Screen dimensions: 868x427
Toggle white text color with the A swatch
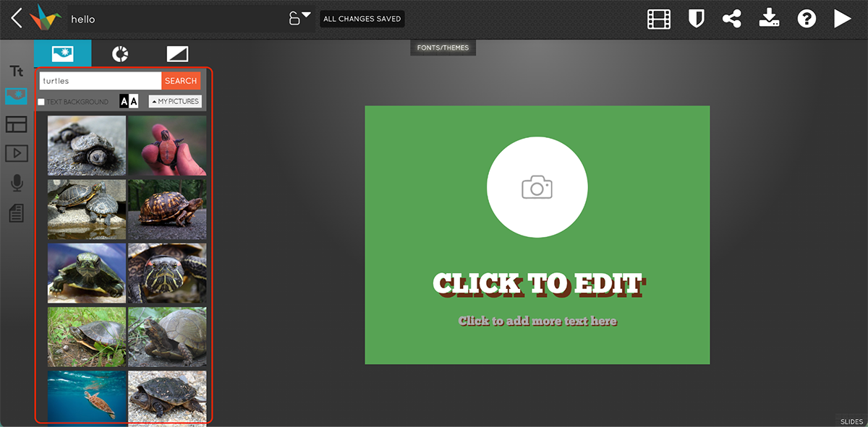(135, 100)
